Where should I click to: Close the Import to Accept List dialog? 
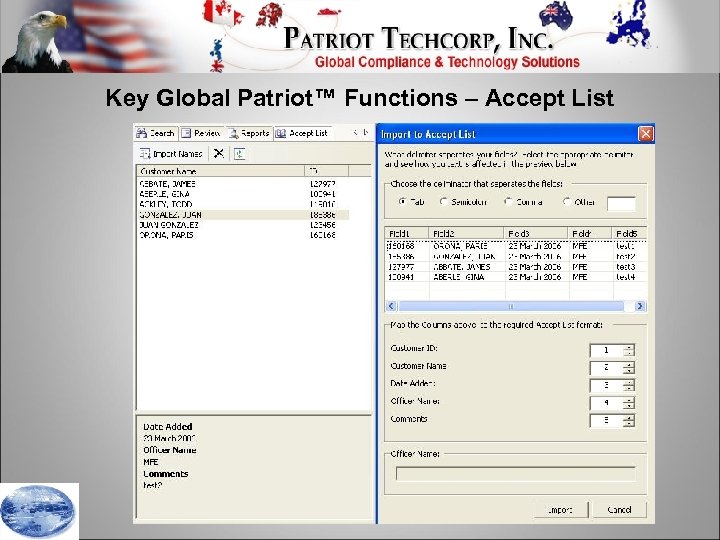coord(646,134)
